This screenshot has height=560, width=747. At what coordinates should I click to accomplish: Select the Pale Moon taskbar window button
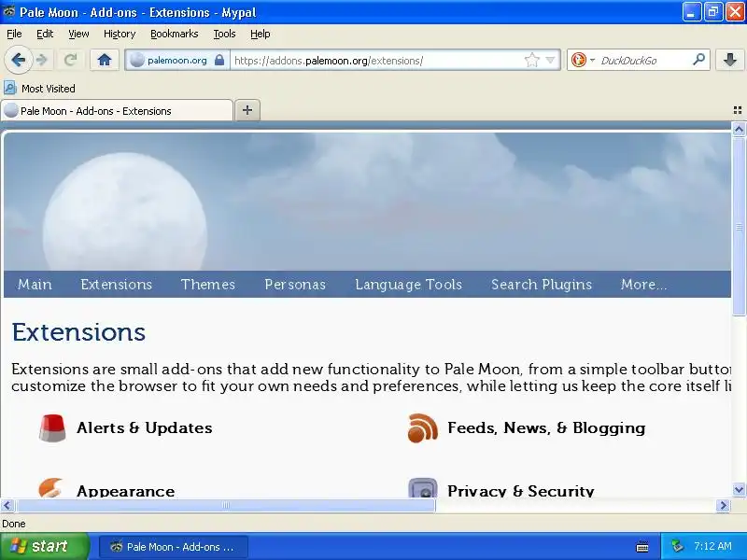174,547
